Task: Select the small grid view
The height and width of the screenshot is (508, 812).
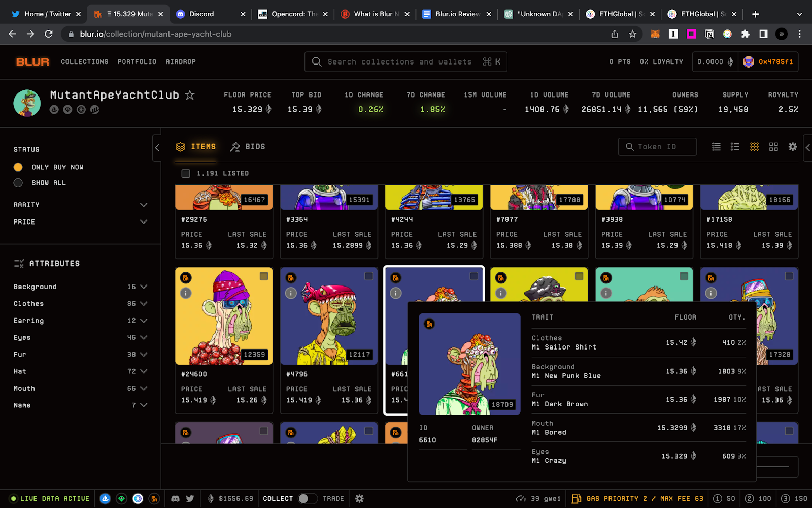Action: click(755, 147)
